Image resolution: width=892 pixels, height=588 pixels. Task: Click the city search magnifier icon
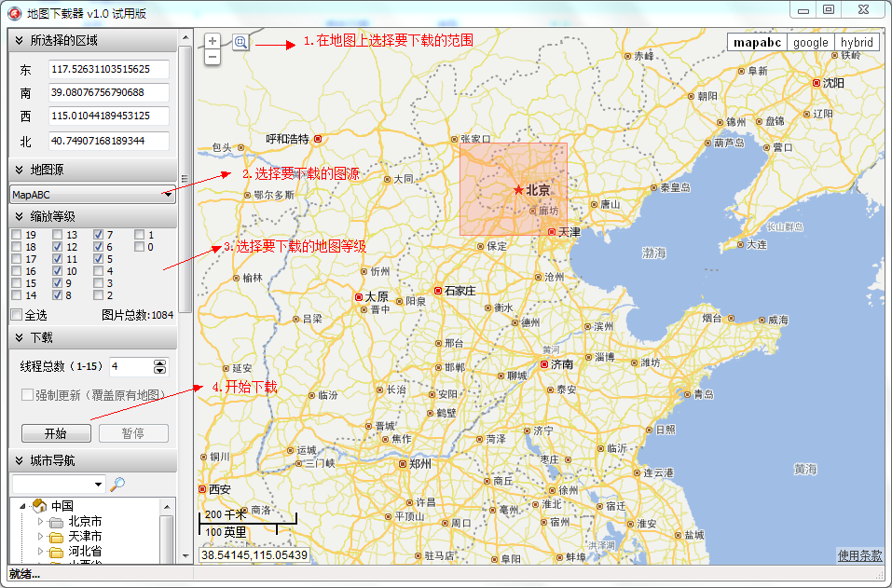tap(117, 484)
